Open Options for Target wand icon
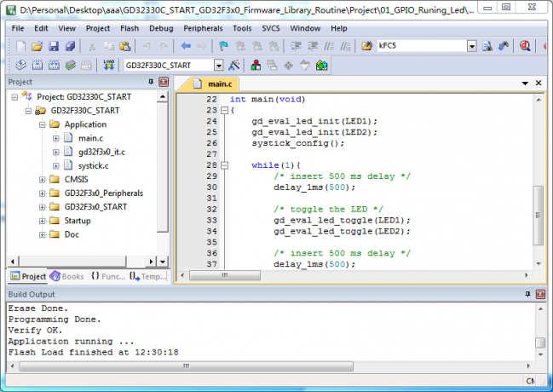553x392 pixels. tap(234, 65)
